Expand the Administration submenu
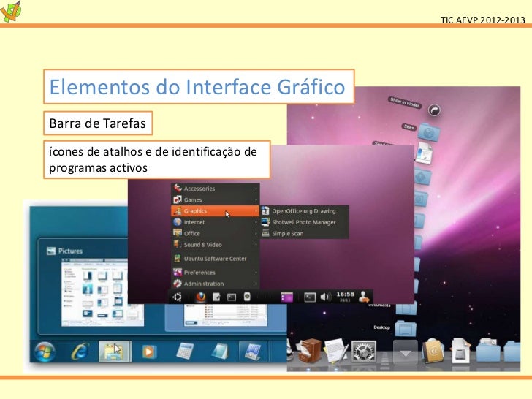Screen dimensions: 532x399 (x=216, y=284)
